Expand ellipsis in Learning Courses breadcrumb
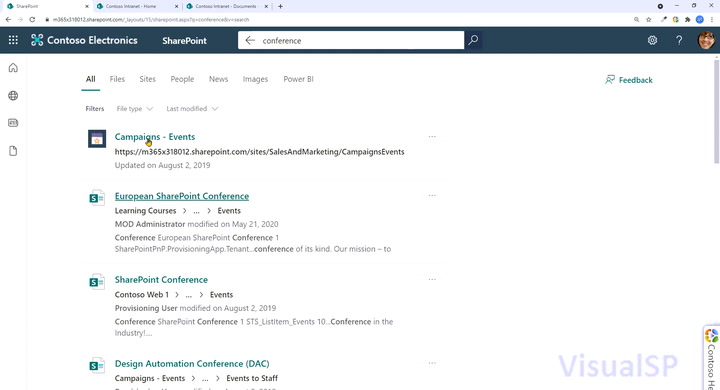 coord(197,211)
